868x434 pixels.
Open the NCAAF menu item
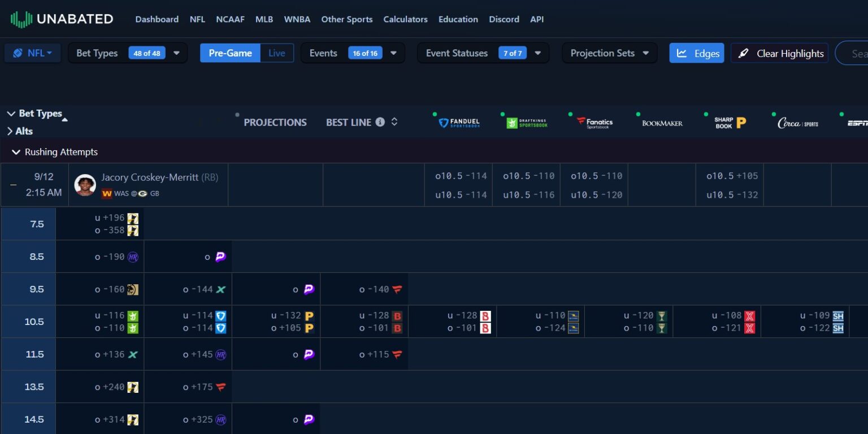230,19
